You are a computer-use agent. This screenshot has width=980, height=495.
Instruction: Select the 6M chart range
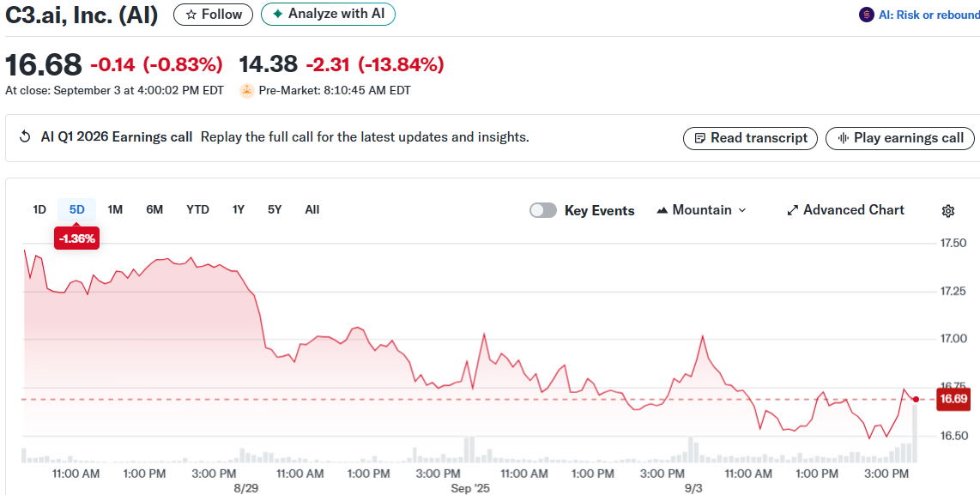point(154,210)
